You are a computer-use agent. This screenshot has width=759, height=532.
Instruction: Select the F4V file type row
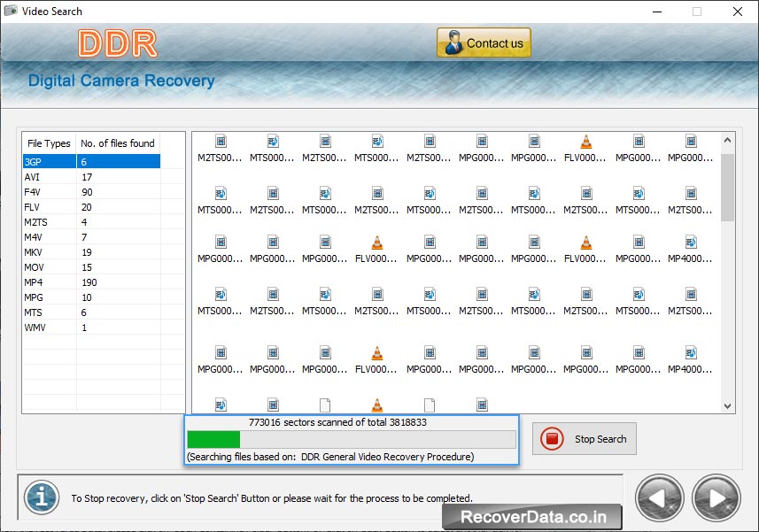91,192
